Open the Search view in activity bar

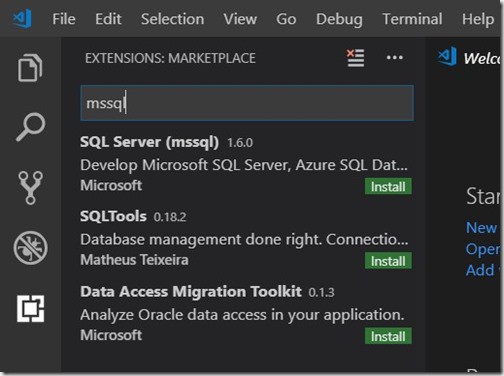pyautogui.click(x=30, y=127)
